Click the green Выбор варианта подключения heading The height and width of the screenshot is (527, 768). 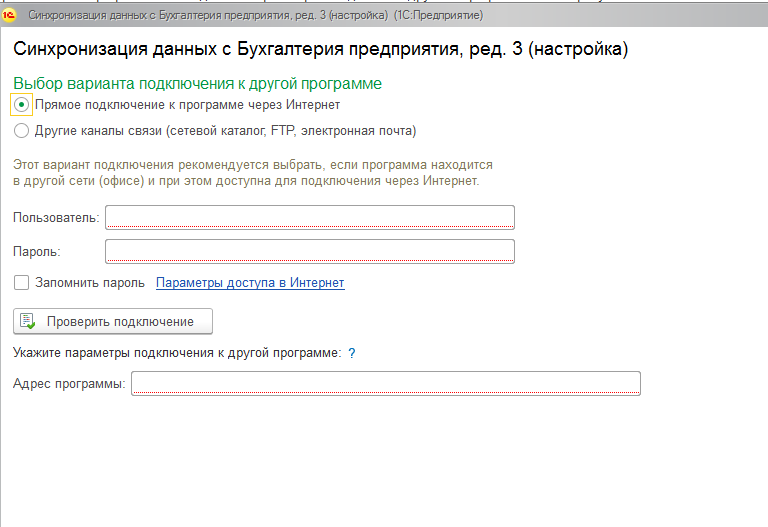197,84
